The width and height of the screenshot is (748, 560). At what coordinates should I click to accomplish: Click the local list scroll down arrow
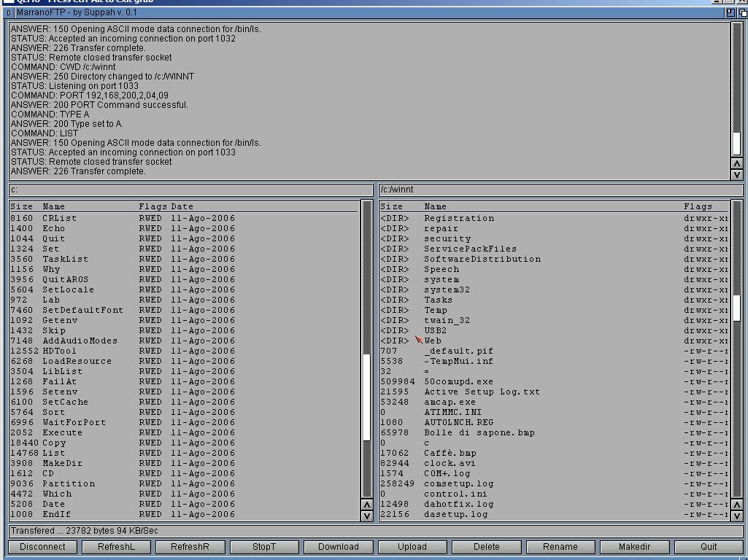(367, 516)
